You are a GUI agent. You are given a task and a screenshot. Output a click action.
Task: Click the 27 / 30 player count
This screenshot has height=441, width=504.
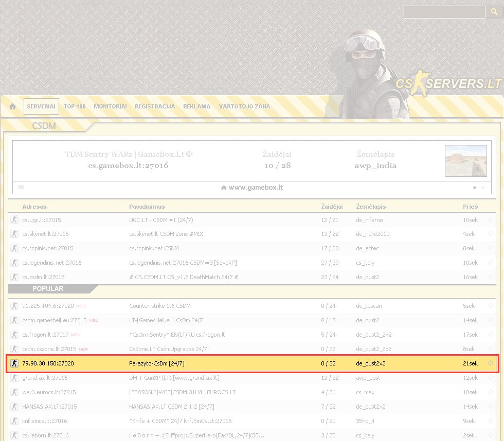(330, 263)
